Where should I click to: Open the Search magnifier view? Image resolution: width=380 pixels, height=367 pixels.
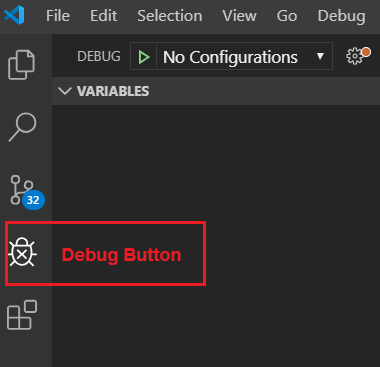pos(22,127)
